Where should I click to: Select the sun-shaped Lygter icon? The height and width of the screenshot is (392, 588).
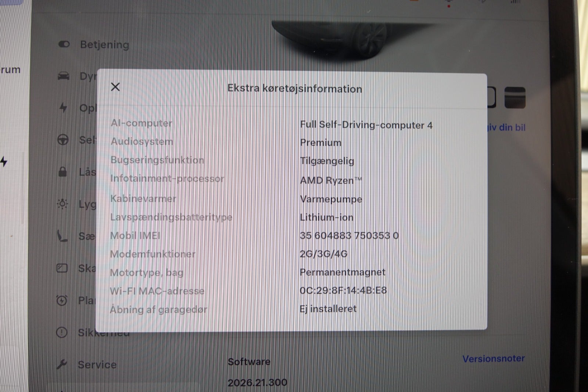pos(62,204)
